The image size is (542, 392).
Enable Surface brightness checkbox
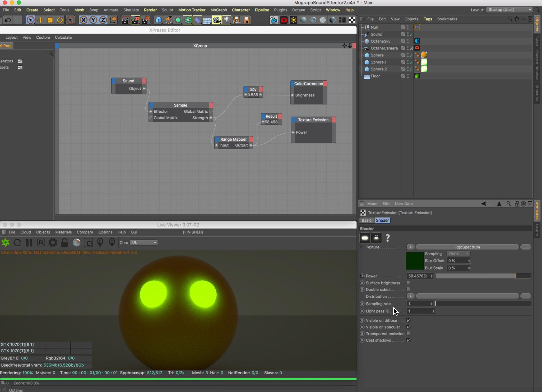[x=408, y=283]
